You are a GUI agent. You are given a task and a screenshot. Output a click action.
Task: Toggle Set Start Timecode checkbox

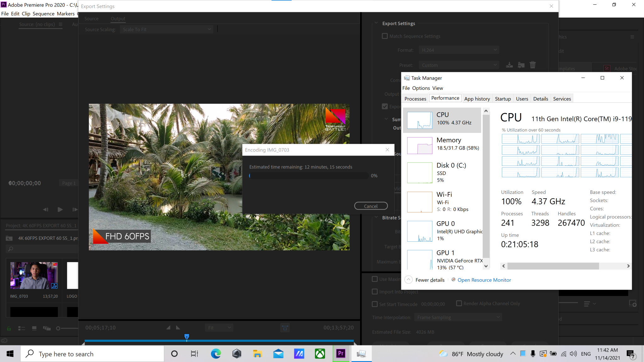point(375,304)
